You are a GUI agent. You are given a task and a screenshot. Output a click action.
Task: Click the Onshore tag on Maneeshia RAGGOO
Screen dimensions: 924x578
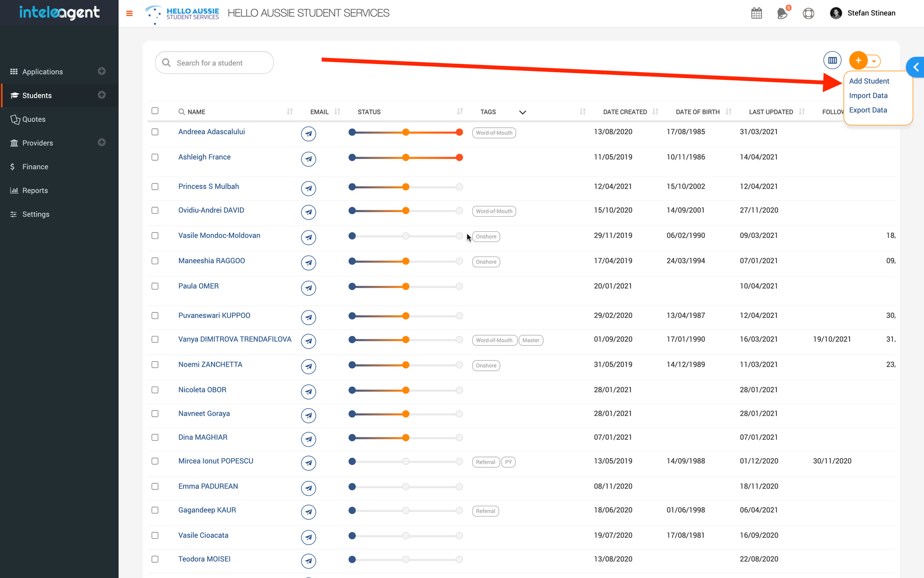(x=486, y=262)
